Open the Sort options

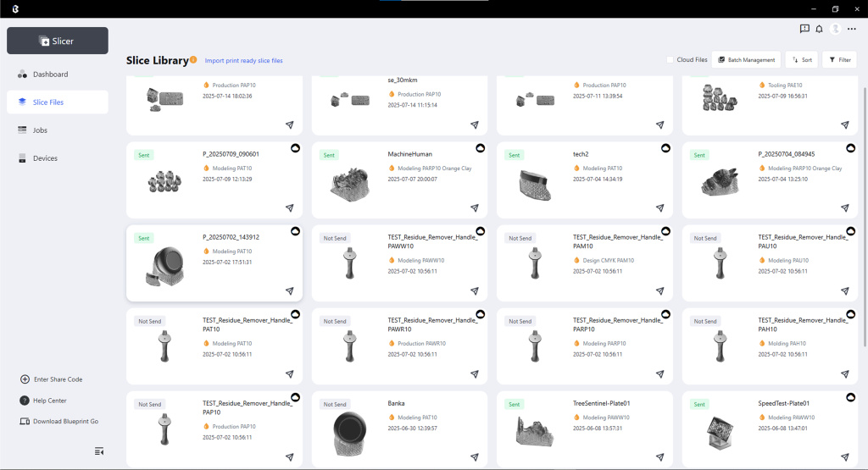[801, 60]
